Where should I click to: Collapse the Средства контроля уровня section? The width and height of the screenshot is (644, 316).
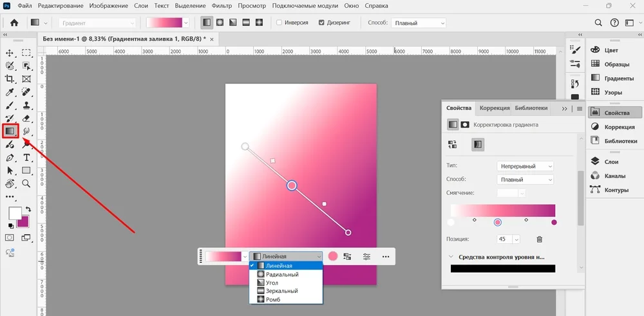click(451, 257)
